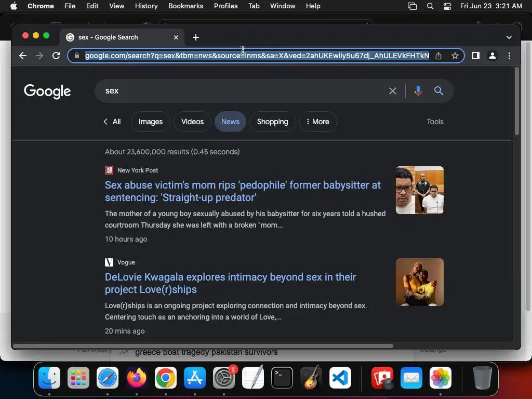This screenshot has height=399, width=532.
Task: Open the Apple menu
Action: pyautogui.click(x=14, y=6)
